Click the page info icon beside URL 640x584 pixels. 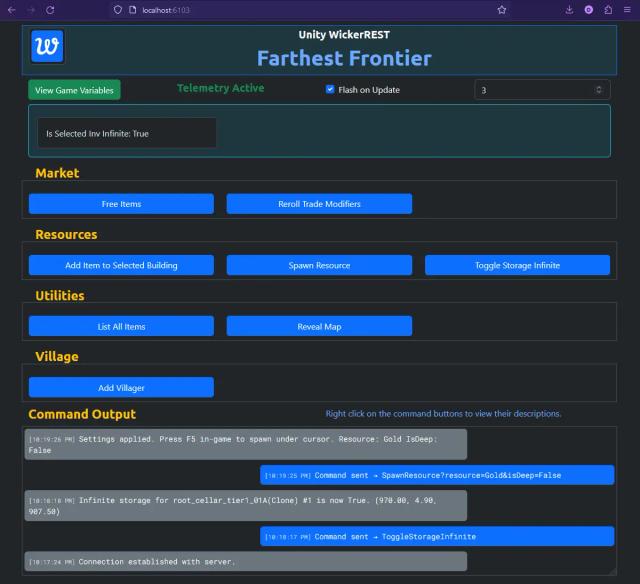tap(132, 10)
